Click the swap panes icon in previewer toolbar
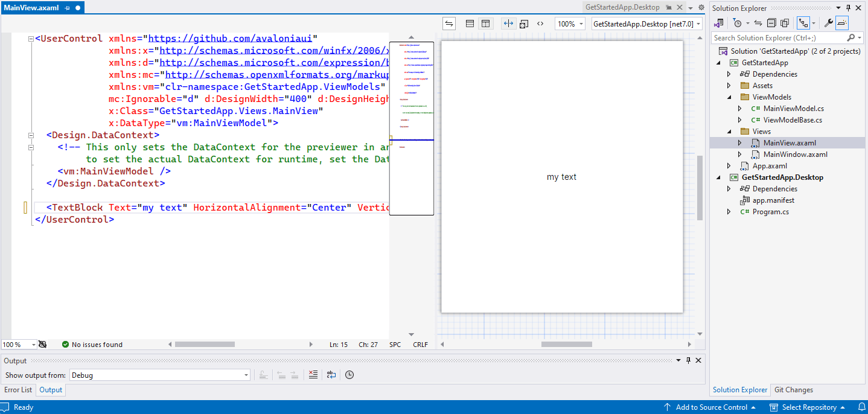 point(449,24)
